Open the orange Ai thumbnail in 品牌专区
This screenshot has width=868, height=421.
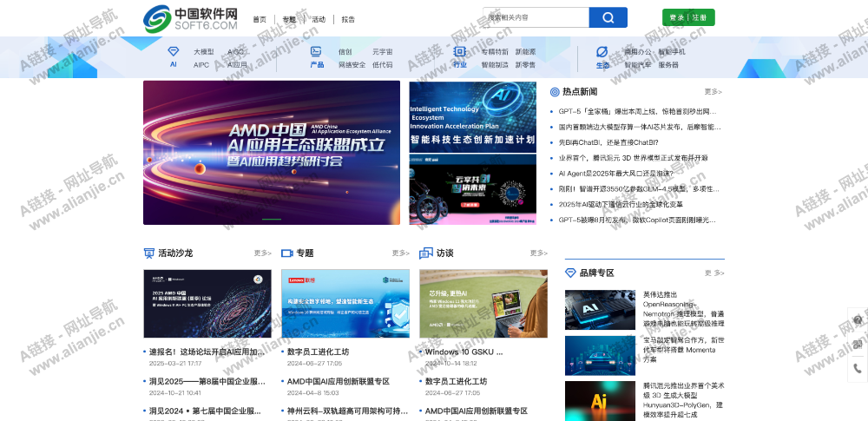[x=600, y=400]
